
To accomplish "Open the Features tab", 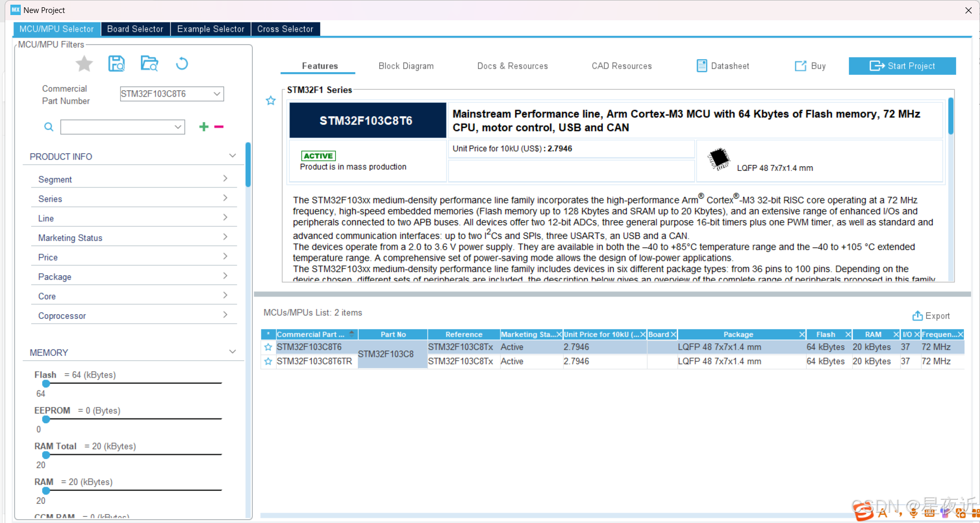I will [x=320, y=66].
